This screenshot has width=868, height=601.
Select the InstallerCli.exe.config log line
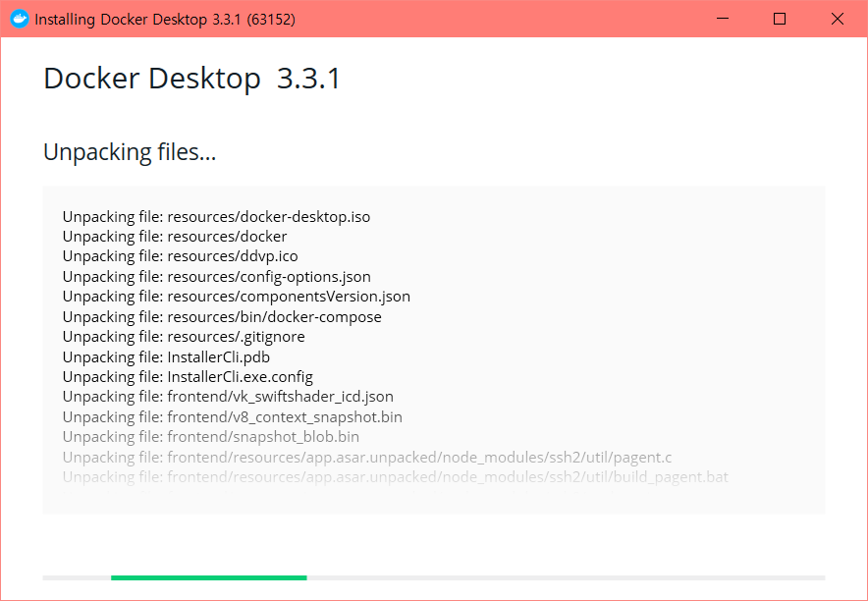(x=188, y=377)
